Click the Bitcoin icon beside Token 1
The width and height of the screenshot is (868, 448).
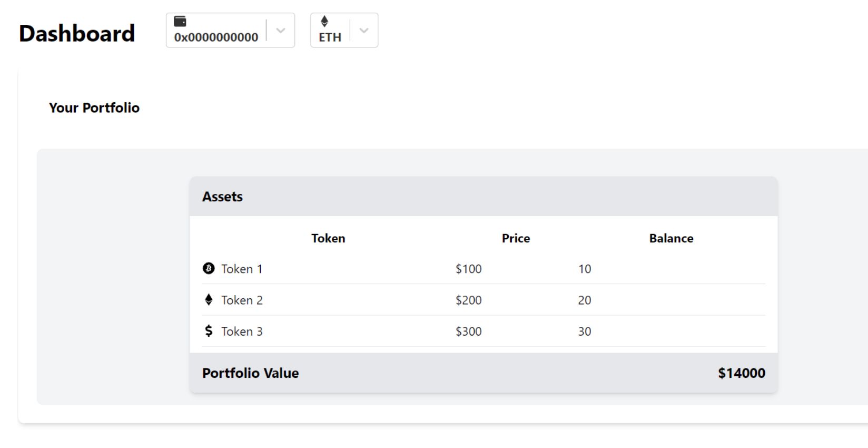pos(209,268)
